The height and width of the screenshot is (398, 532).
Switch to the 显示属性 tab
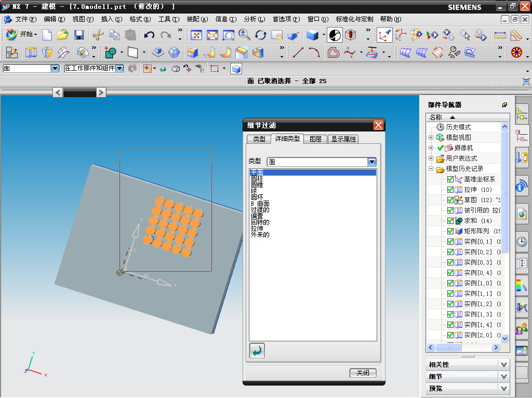[343, 139]
